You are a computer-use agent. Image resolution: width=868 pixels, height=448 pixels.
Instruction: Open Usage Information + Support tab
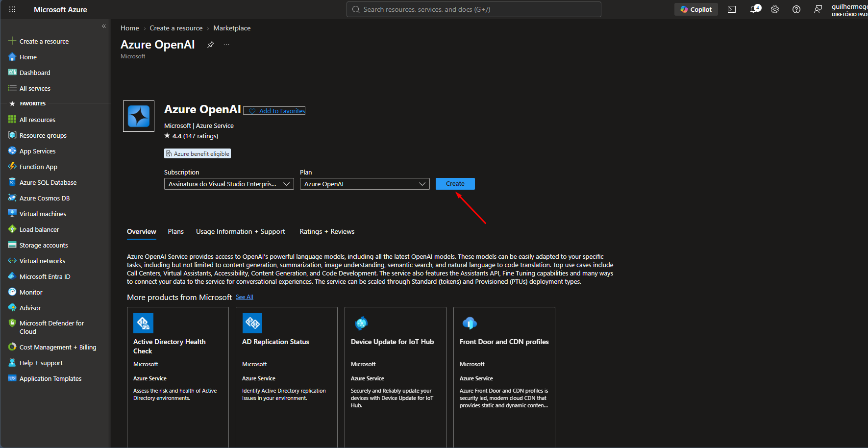[x=240, y=231]
